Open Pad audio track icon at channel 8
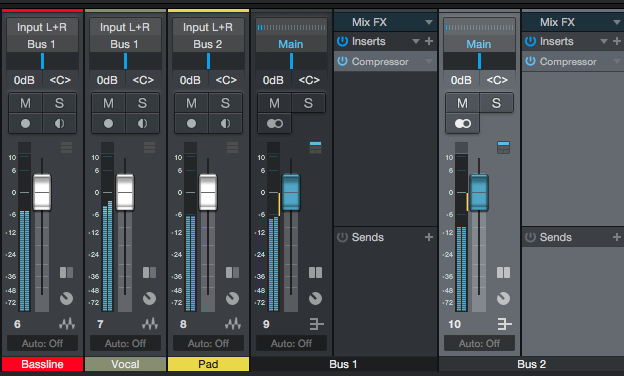Image resolution: width=624 pixels, height=376 pixels. (233, 324)
